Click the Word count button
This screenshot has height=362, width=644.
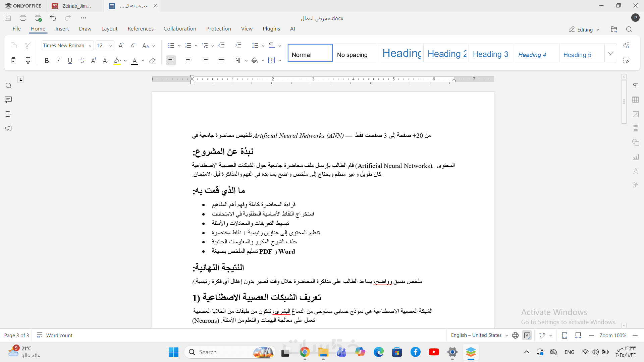click(x=55, y=336)
